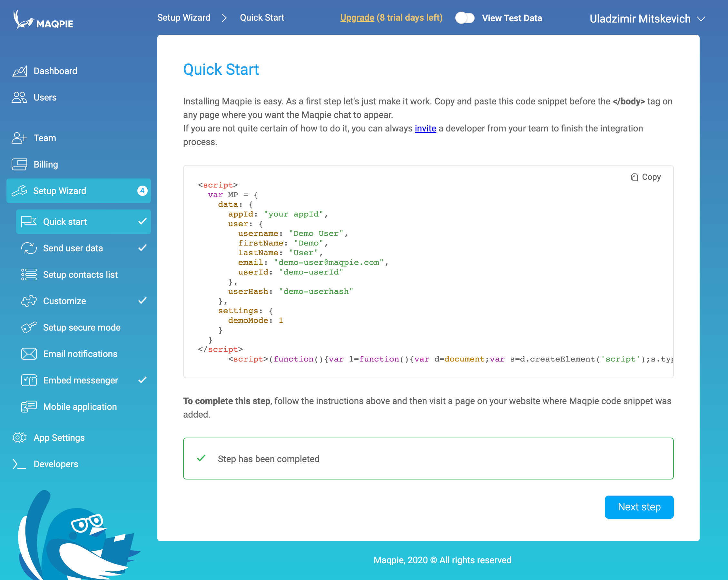Click the Step has been completed message
The height and width of the screenshot is (580, 728).
pos(428,459)
